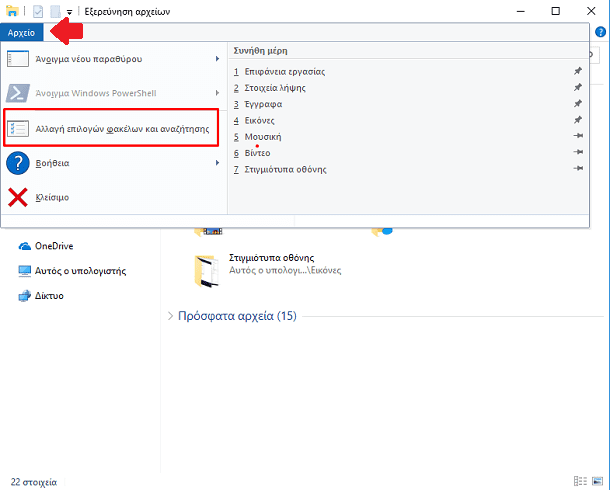Pin Μουσική with its pin icon
The width and height of the screenshot is (610, 490).
click(578, 136)
